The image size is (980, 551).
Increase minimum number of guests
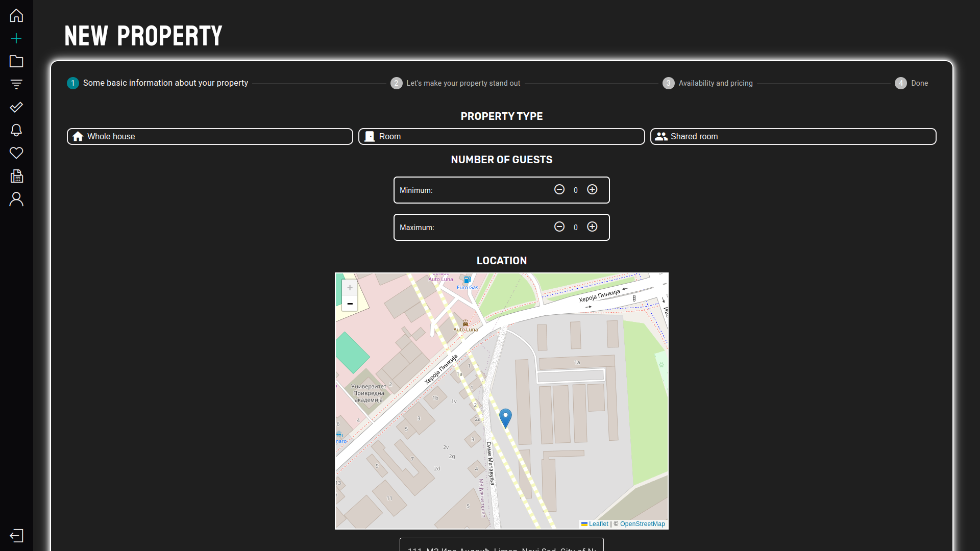click(592, 190)
